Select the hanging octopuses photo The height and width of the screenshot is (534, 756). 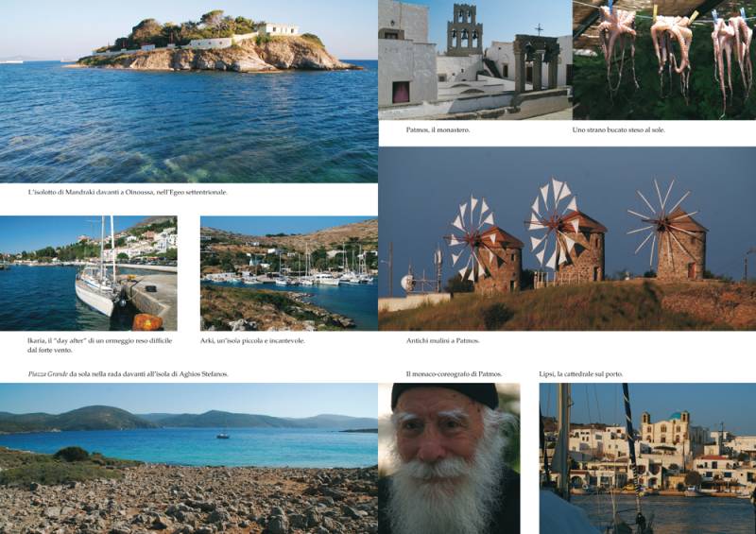coord(663,59)
